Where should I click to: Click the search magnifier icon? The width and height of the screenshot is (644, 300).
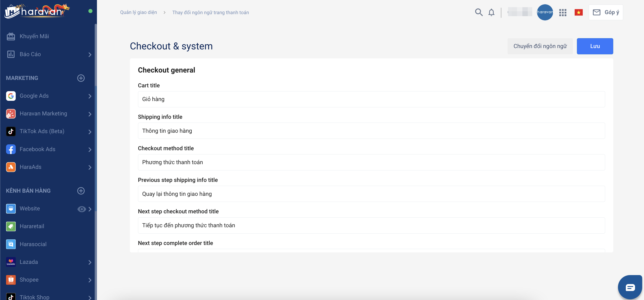click(478, 12)
